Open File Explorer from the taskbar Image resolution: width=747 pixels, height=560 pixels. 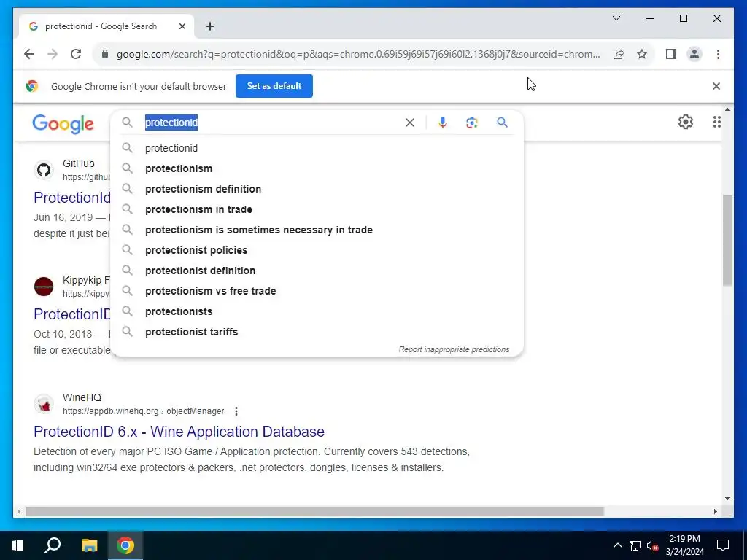tap(89, 545)
